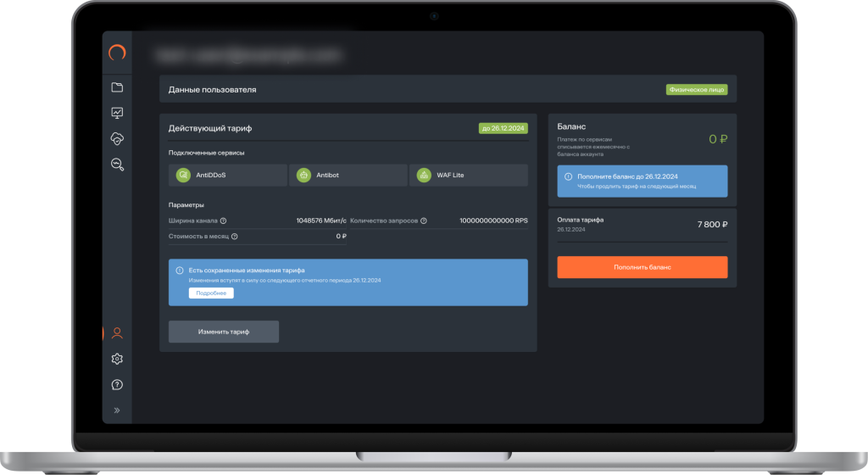Click the Данные пользователя header
Screen dimensions: 868x475
(213, 90)
